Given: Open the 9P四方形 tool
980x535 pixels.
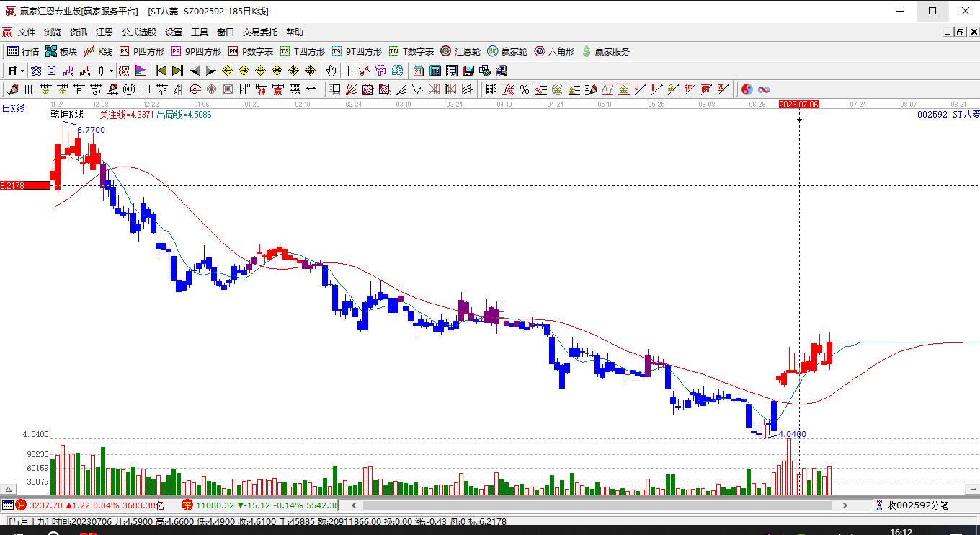Looking at the screenshot, I should [196, 51].
